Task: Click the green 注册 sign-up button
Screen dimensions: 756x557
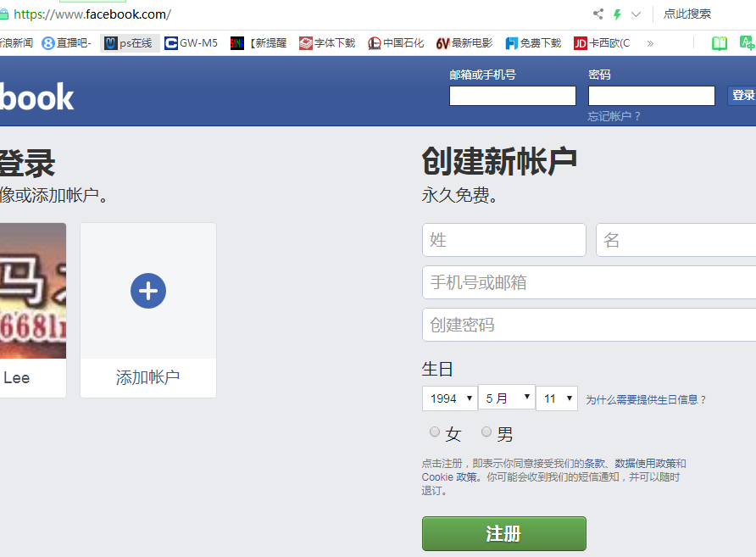Action: tap(503, 534)
